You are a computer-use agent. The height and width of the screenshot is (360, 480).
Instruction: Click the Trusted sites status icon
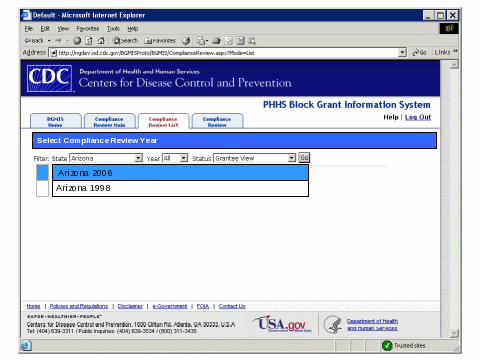coord(387,346)
